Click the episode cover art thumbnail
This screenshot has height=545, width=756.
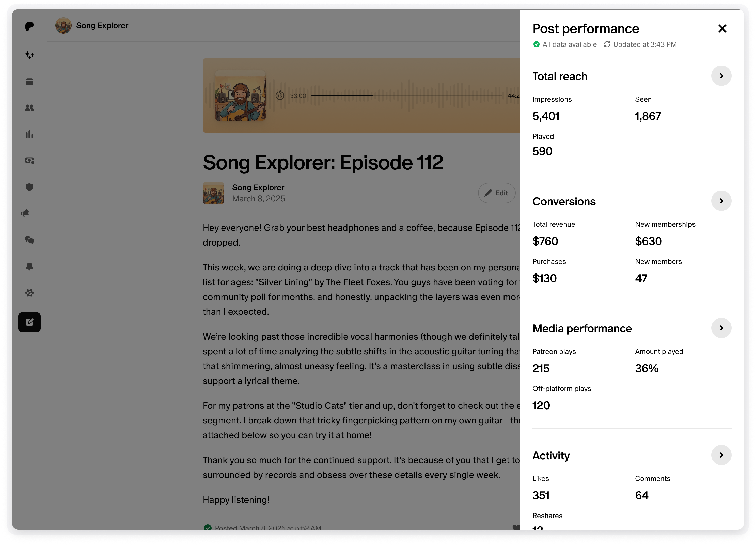240,96
